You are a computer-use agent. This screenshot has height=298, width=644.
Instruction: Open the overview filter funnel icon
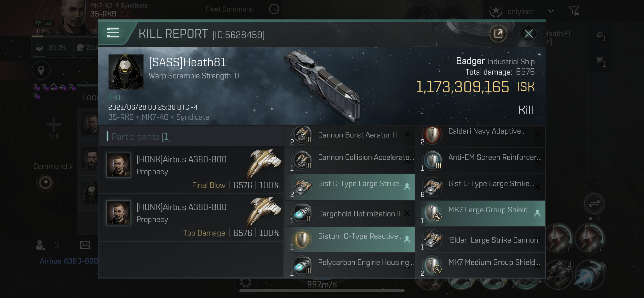coord(574,11)
